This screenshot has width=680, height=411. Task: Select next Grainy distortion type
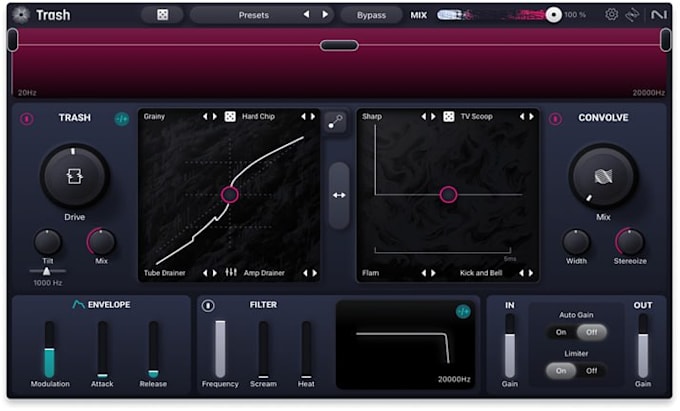pyautogui.click(x=215, y=116)
